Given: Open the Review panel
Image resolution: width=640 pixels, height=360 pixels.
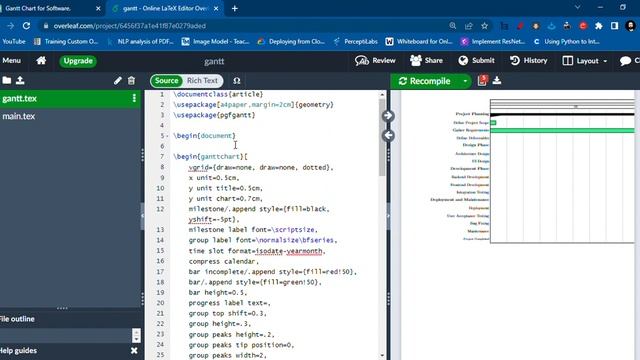Looking at the screenshot, I should click(375, 60).
